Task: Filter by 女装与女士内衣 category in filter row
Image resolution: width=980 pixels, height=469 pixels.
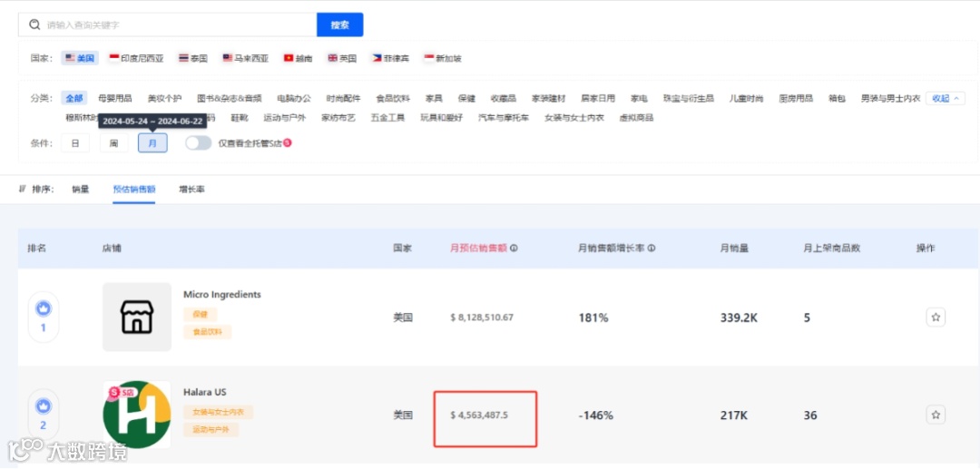Action: (x=573, y=117)
